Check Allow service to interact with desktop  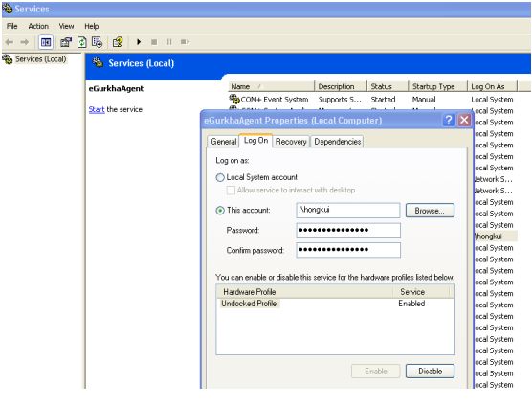pyautogui.click(x=231, y=191)
